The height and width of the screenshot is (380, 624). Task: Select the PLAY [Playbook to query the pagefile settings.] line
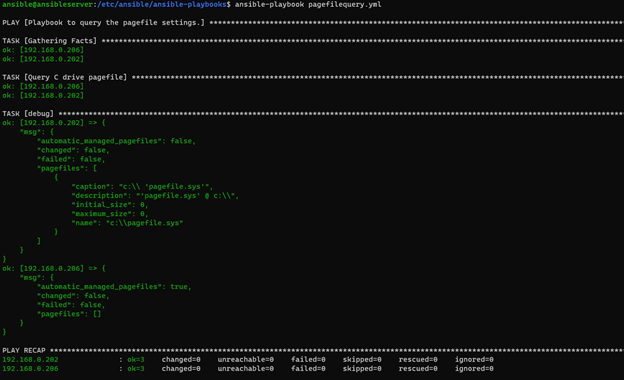click(x=313, y=23)
